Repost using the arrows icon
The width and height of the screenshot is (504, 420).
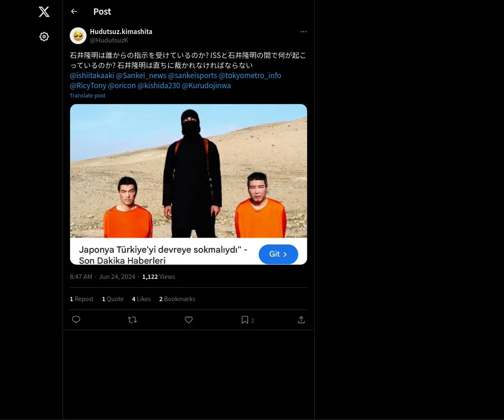click(x=132, y=320)
